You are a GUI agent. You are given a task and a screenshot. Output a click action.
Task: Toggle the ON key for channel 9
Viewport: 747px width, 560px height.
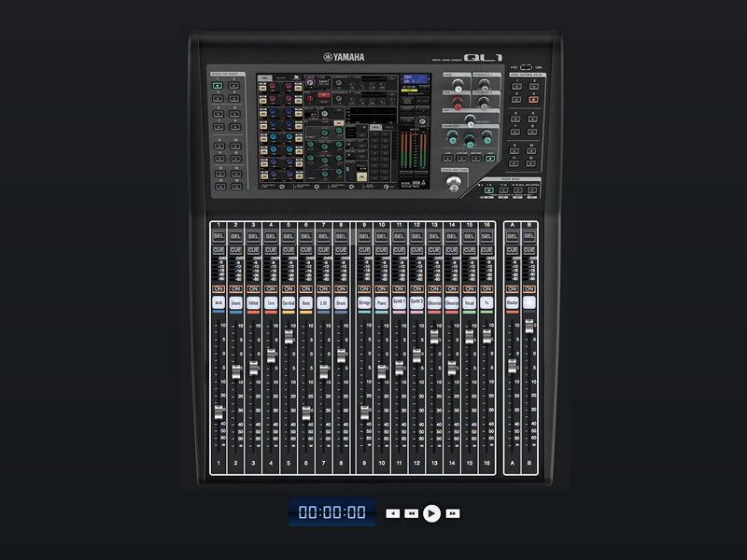coord(364,289)
